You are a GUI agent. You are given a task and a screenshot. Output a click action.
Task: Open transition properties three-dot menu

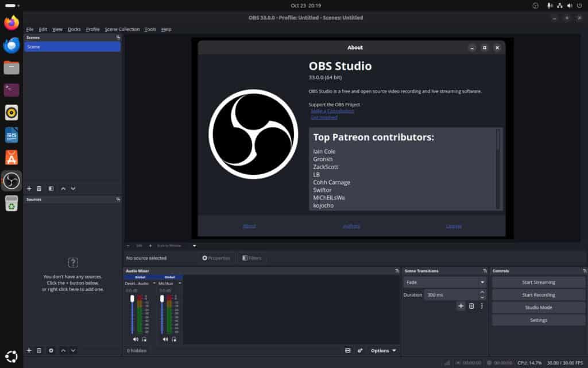[x=482, y=306]
